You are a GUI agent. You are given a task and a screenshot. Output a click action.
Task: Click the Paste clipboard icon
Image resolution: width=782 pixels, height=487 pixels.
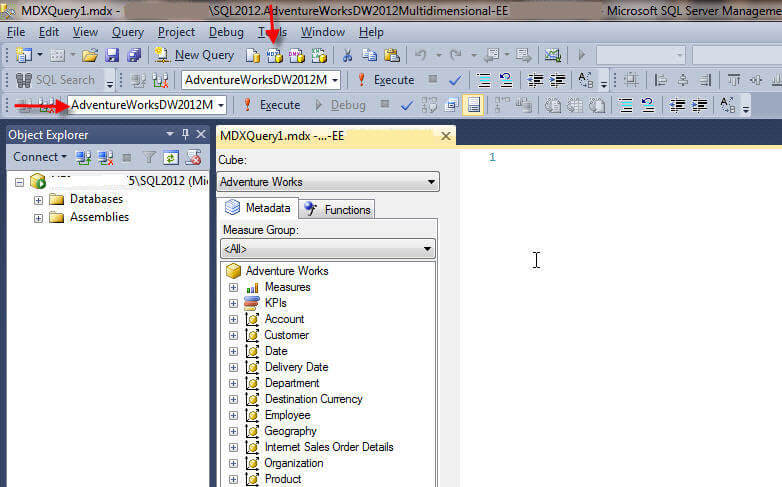click(x=392, y=55)
